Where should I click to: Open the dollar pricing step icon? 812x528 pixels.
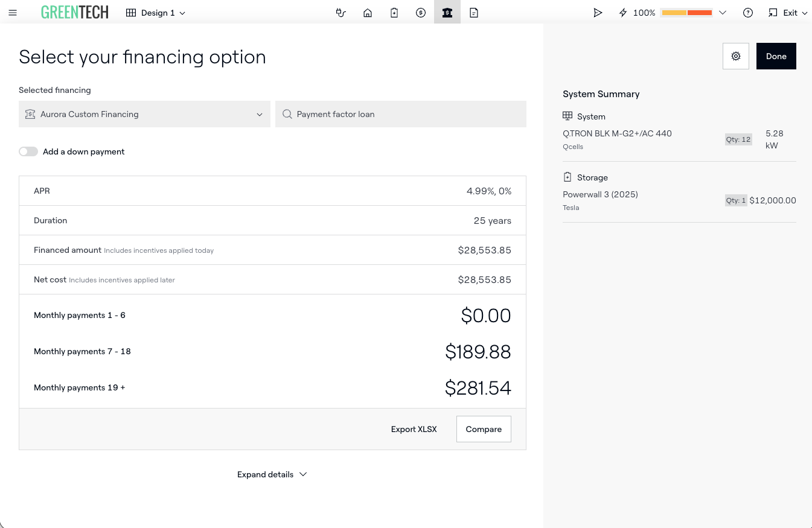pos(421,13)
